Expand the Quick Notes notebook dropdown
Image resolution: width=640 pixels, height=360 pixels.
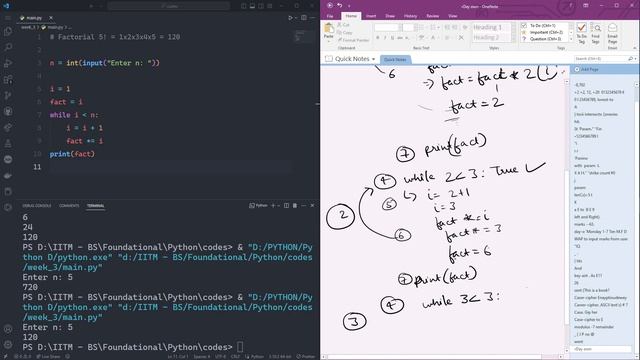373,59
